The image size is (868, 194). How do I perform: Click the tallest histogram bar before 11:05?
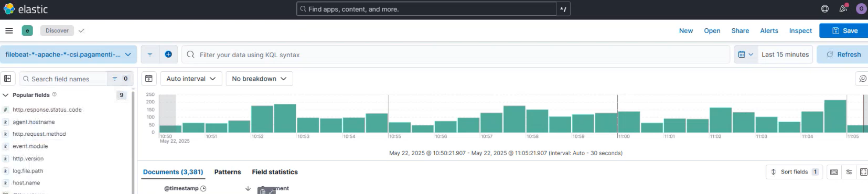coord(835,116)
